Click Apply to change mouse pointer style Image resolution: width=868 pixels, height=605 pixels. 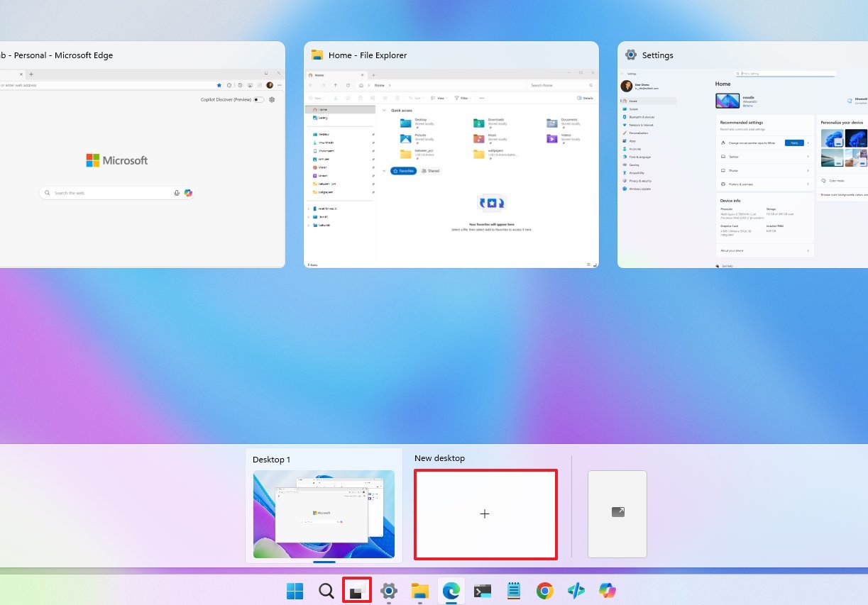(x=794, y=143)
